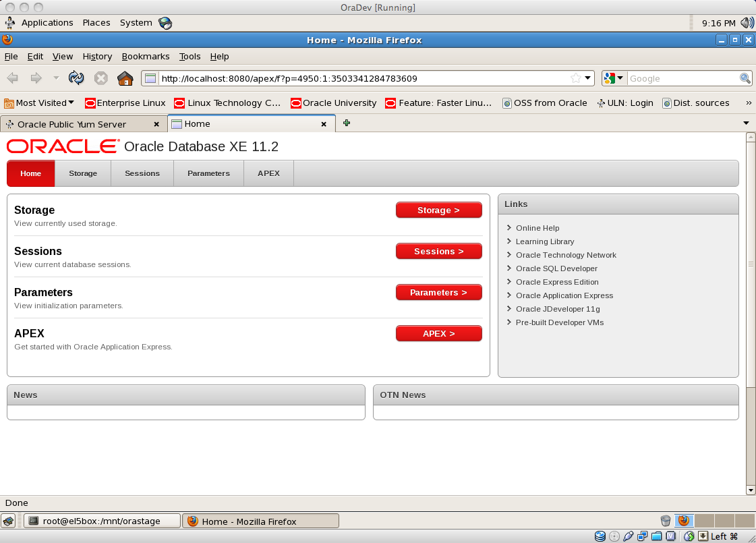This screenshot has height=543, width=756.
Task: Open the Oracle Technology Network link
Action: point(566,254)
